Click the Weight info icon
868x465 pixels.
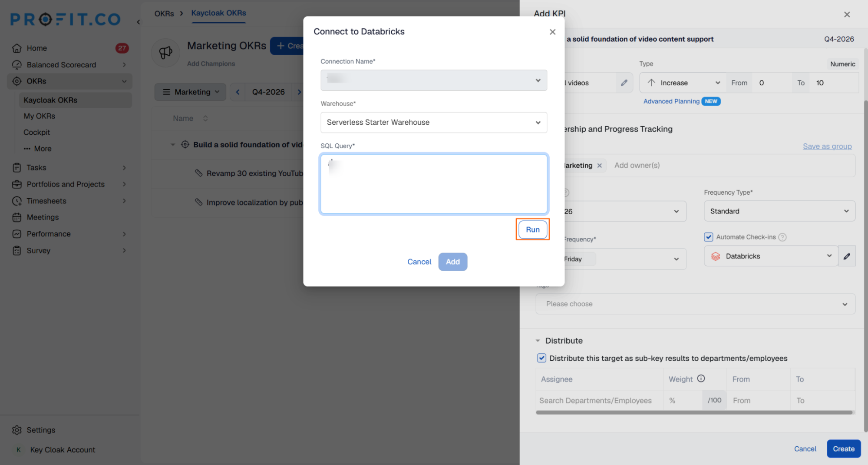tap(701, 379)
